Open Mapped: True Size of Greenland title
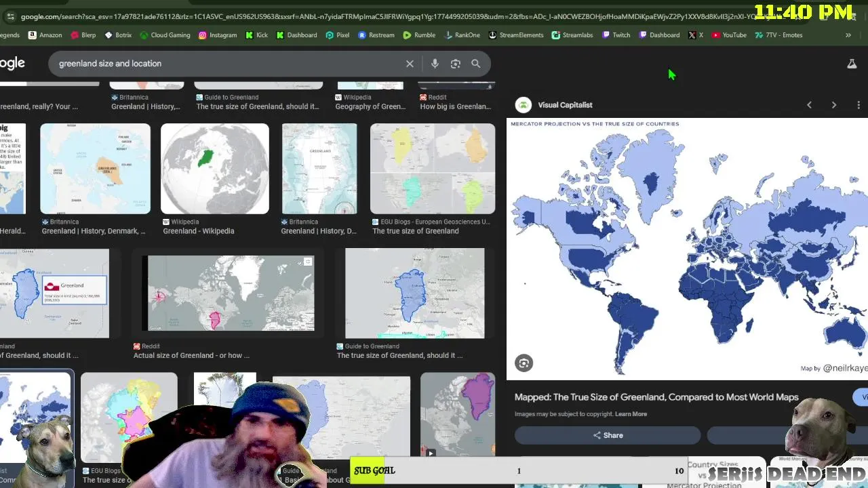This screenshot has width=868, height=488. pyautogui.click(x=656, y=397)
